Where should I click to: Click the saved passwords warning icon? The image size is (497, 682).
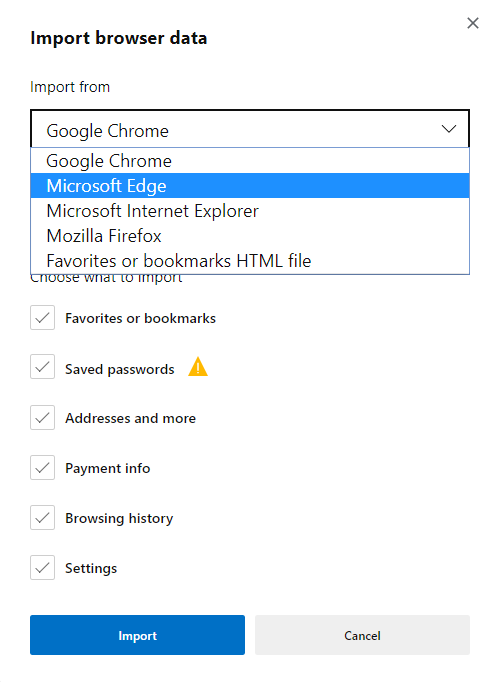198,367
